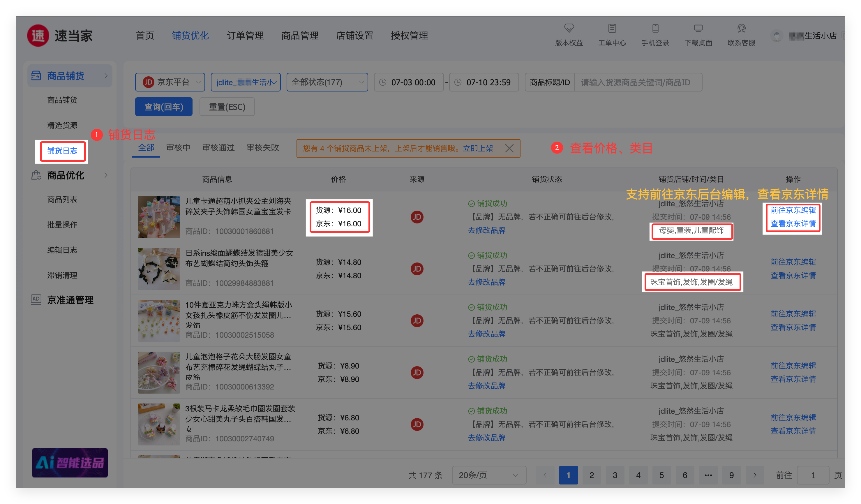The image size is (861, 504).
Task: Open 联系客服 headset icon
Action: click(741, 28)
